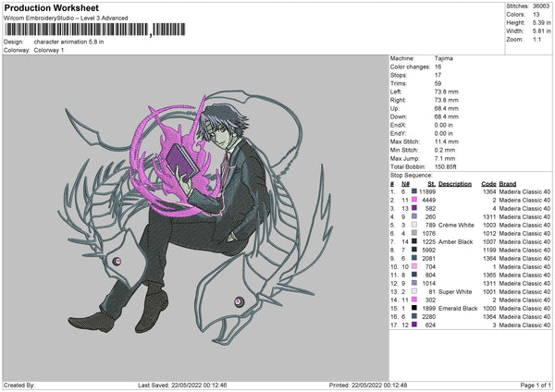555x392 pixels.
Task: Click the Stitches count value
Action: click(x=541, y=6)
